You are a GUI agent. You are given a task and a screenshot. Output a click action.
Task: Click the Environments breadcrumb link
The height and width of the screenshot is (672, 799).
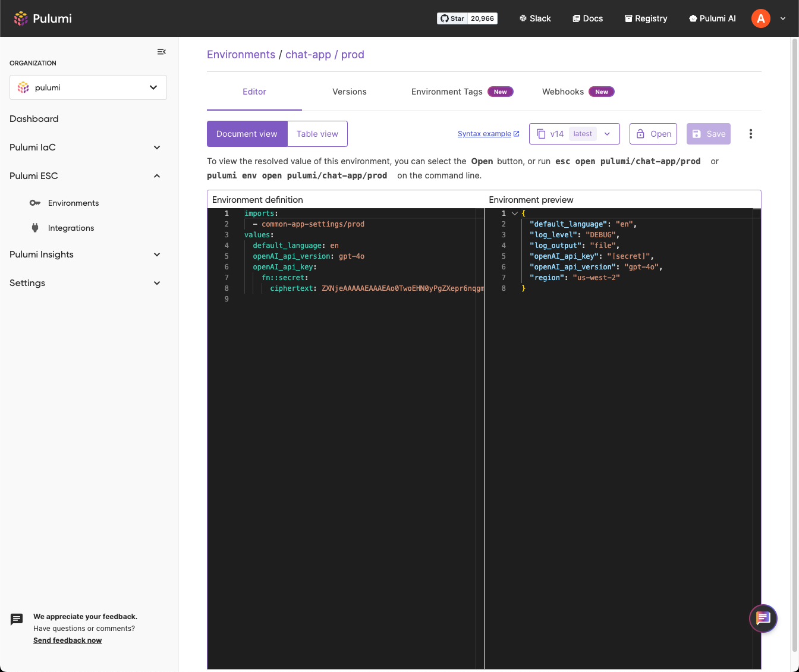[241, 55]
